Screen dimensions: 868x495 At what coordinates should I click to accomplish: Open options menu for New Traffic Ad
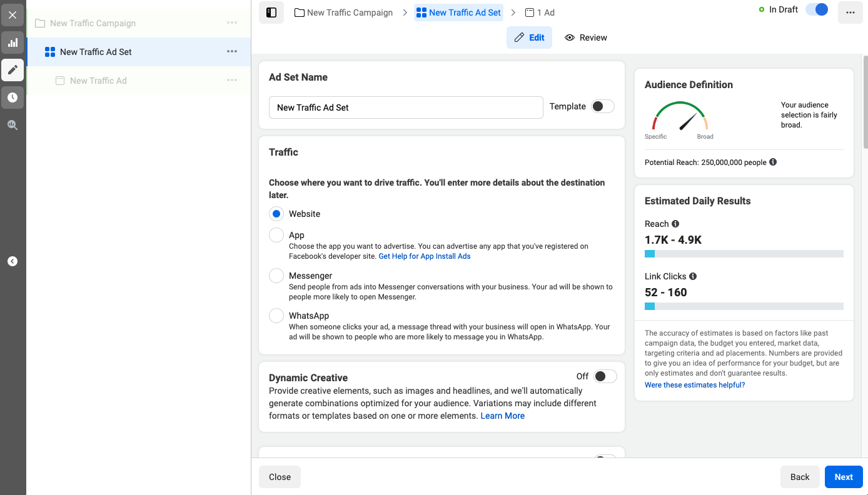[232, 81]
